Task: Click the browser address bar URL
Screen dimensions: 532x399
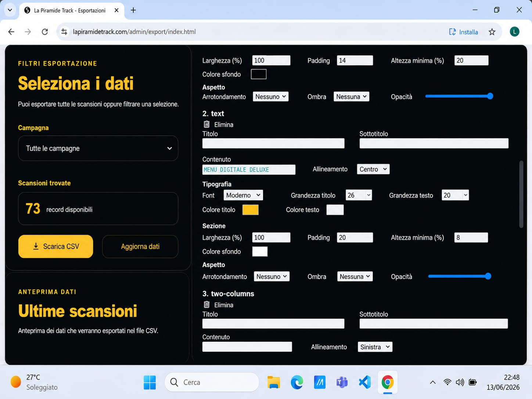Action: [134, 32]
